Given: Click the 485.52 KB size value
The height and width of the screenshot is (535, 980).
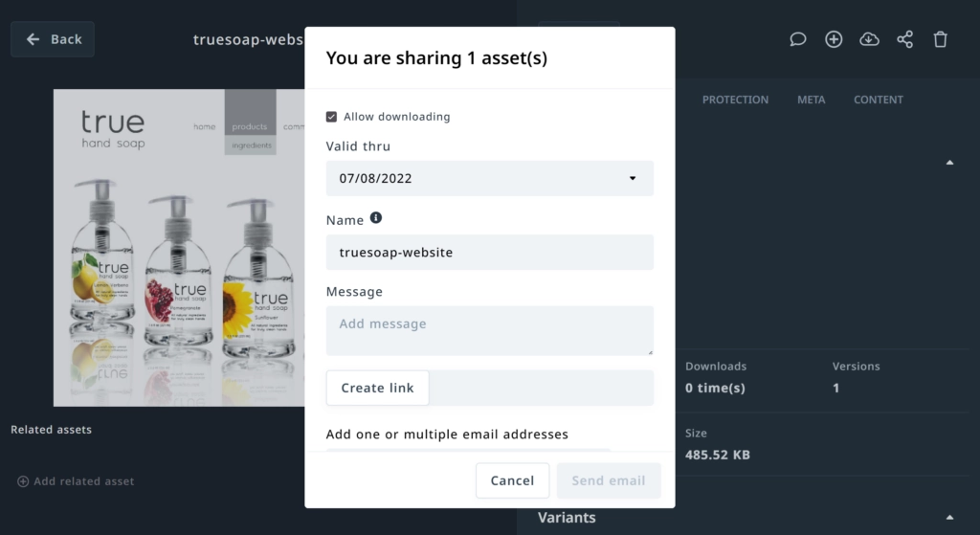Looking at the screenshot, I should click(717, 455).
